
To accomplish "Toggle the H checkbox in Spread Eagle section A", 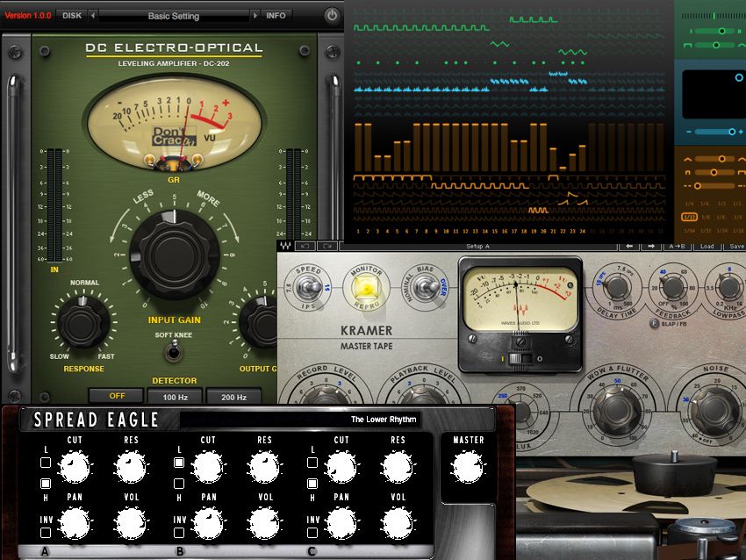I will pos(46,484).
